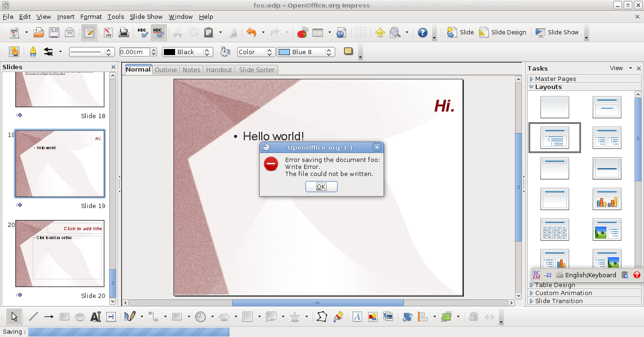The height and width of the screenshot is (337, 644).
Task: Click OK in the error dialog
Action: tap(322, 187)
